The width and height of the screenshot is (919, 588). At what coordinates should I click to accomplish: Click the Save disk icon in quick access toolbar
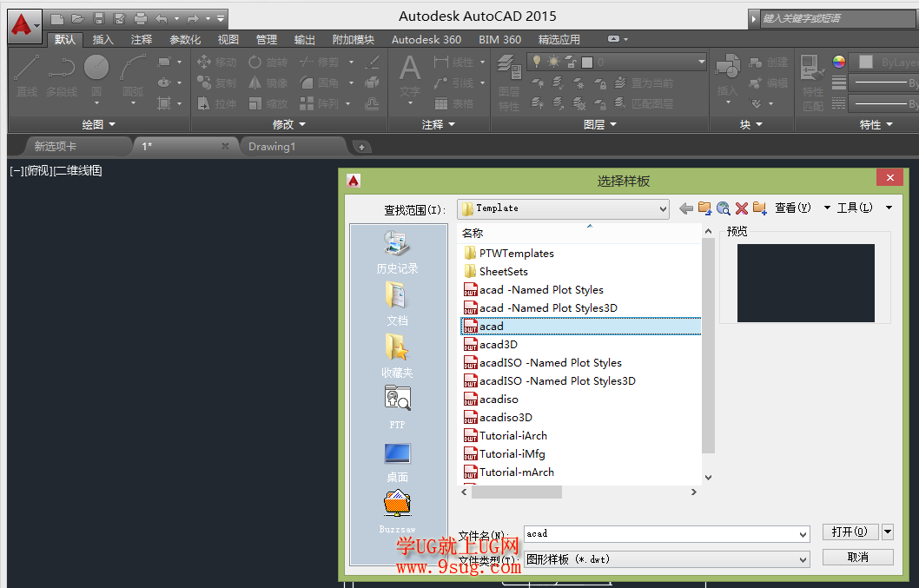(98, 19)
